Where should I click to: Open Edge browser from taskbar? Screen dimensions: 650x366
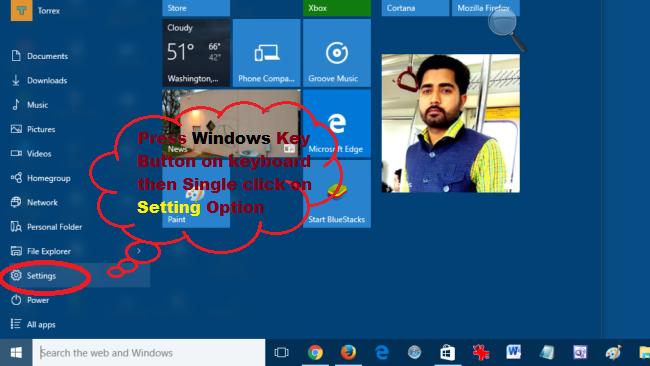pos(381,353)
